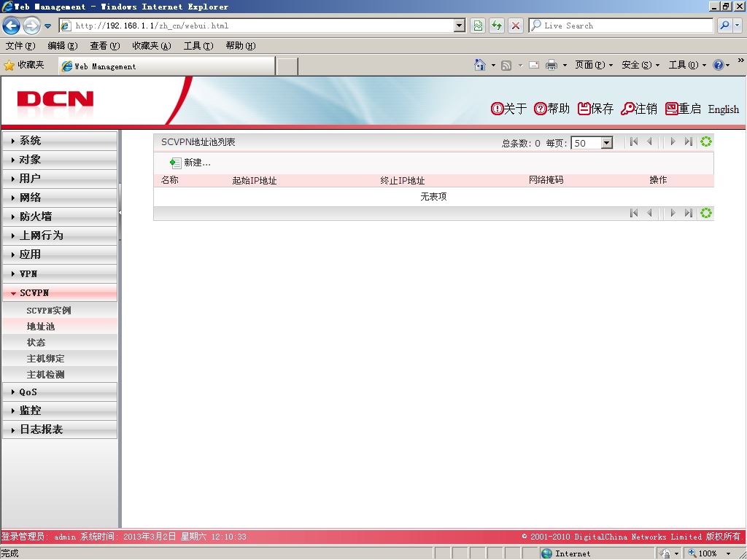The width and height of the screenshot is (747, 560).
Task: Open the 工具(O) command bar dropdown
Action: coord(687,65)
